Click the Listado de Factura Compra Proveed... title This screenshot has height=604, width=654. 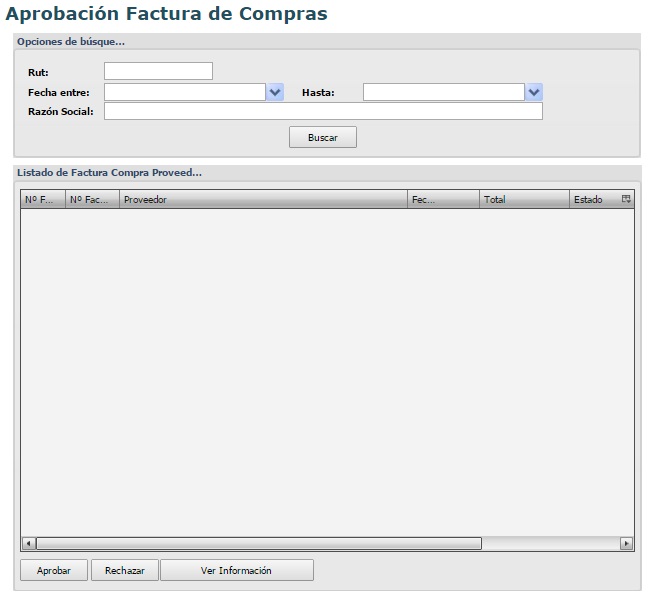click(109, 173)
